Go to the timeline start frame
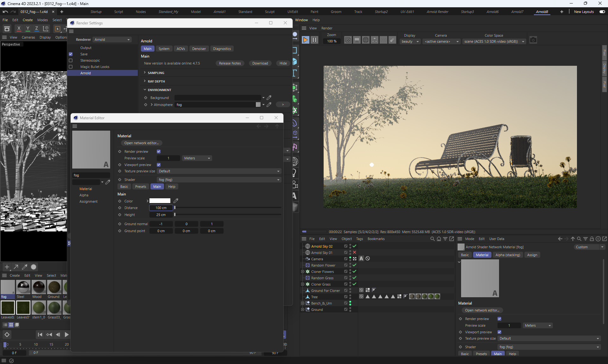The image size is (608, 364). click(40, 335)
